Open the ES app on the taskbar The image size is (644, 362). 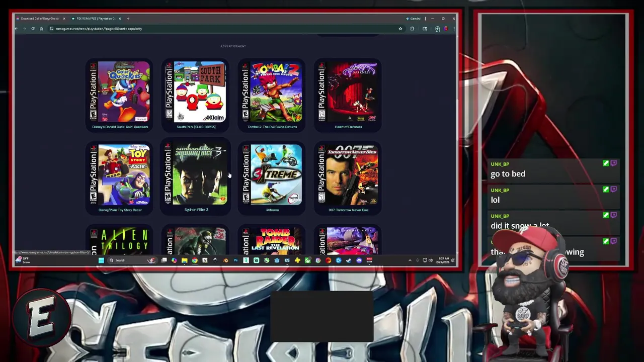pyautogui.click(x=287, y=260)
